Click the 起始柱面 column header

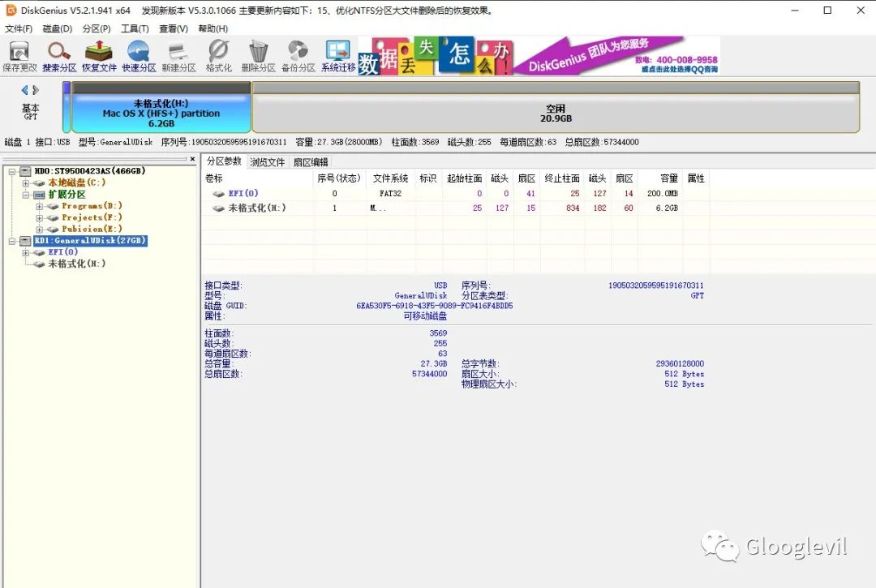464,178
